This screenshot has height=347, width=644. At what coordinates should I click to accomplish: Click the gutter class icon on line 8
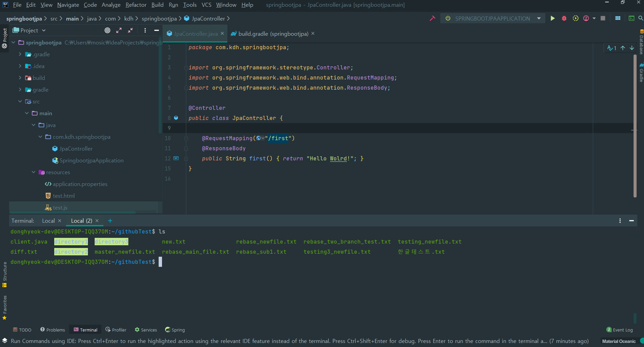point(176,118)
